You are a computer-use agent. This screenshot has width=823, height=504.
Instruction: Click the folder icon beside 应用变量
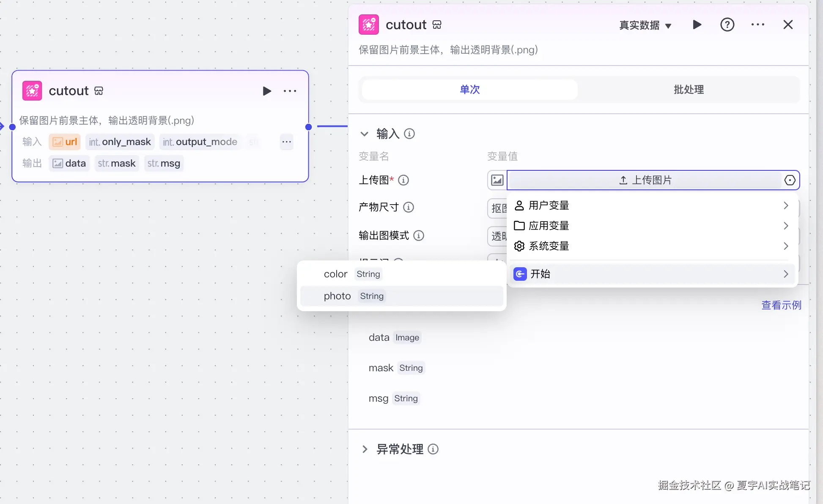coord(519,226)
